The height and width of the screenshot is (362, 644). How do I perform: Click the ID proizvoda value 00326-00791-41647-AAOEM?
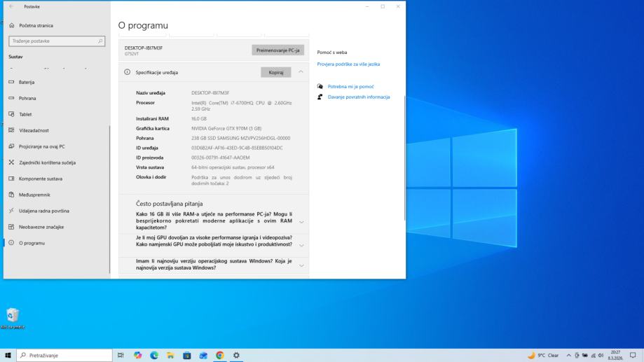pyautogui.click(x=221, y=158)
